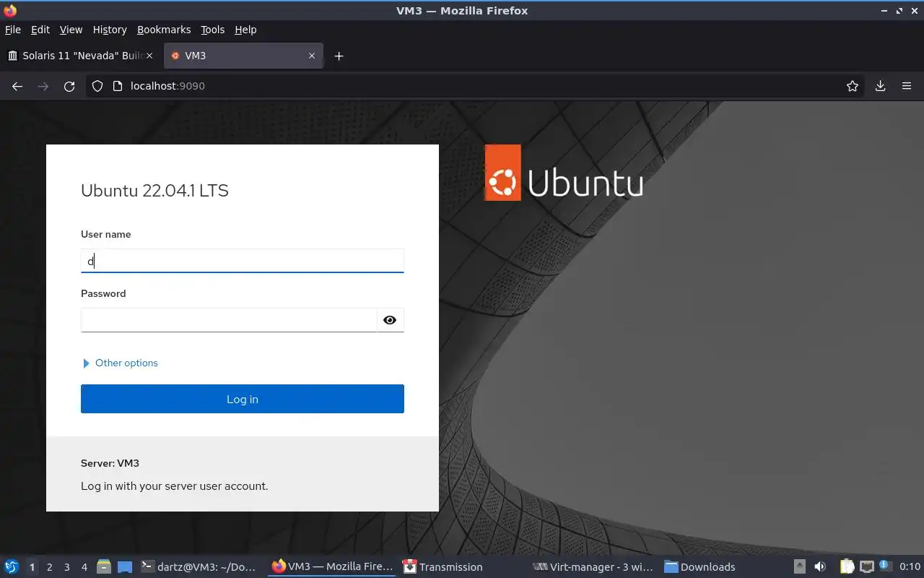The image size is (924, 578).
Task: Click the page info icon beside the URL
Action: [118, 86]
